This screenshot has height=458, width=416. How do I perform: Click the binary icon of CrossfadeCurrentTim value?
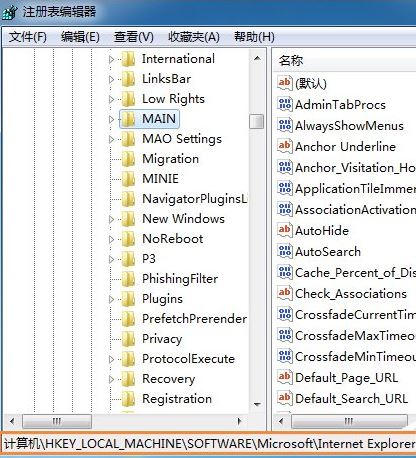coord(285,314)
